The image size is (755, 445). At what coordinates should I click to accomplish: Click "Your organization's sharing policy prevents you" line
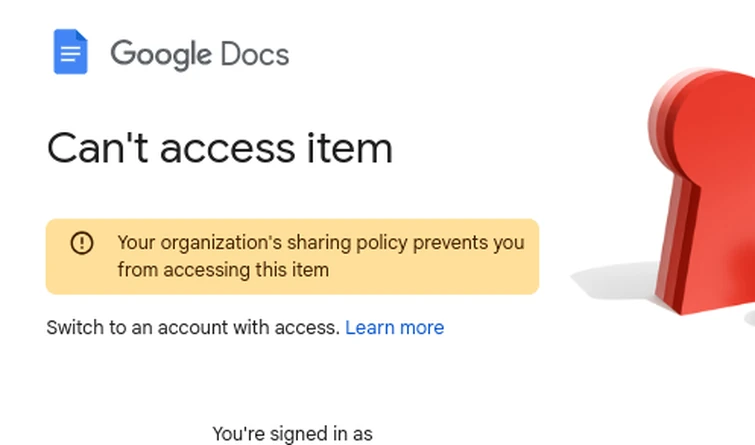click(x=320, y=243)
